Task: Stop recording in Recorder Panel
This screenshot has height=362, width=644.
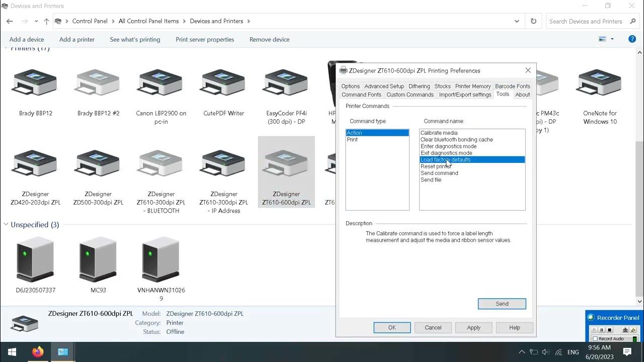Action: pos(610,330)
